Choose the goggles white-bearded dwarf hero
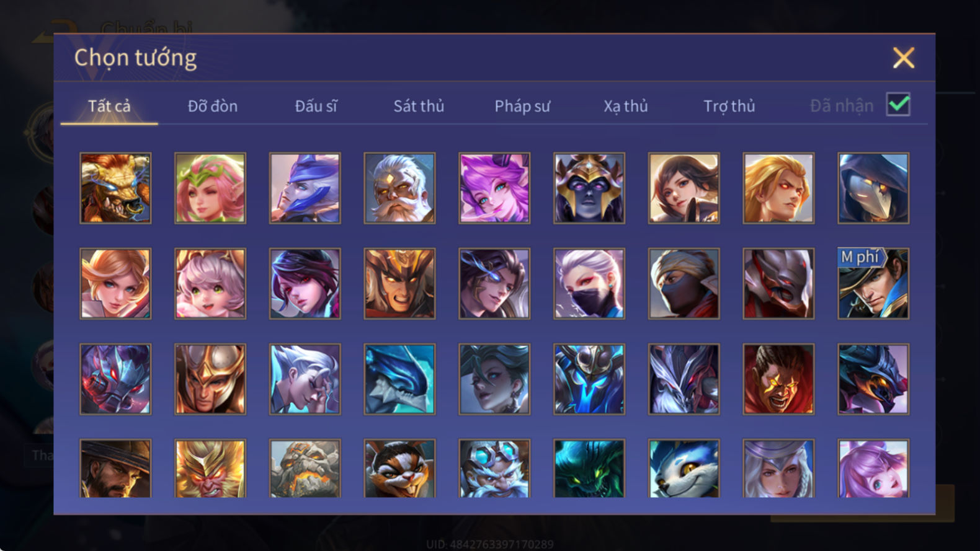 tap(494, 469)
